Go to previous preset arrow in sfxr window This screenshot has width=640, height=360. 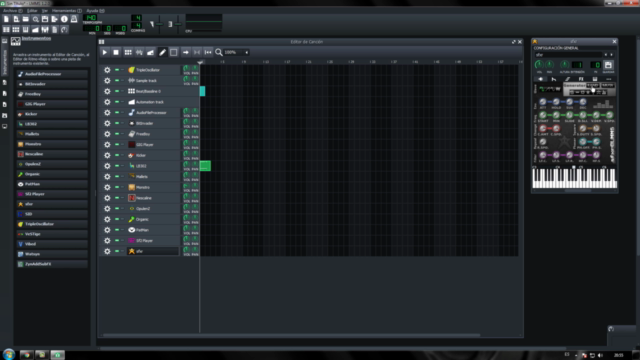[606, 55]
